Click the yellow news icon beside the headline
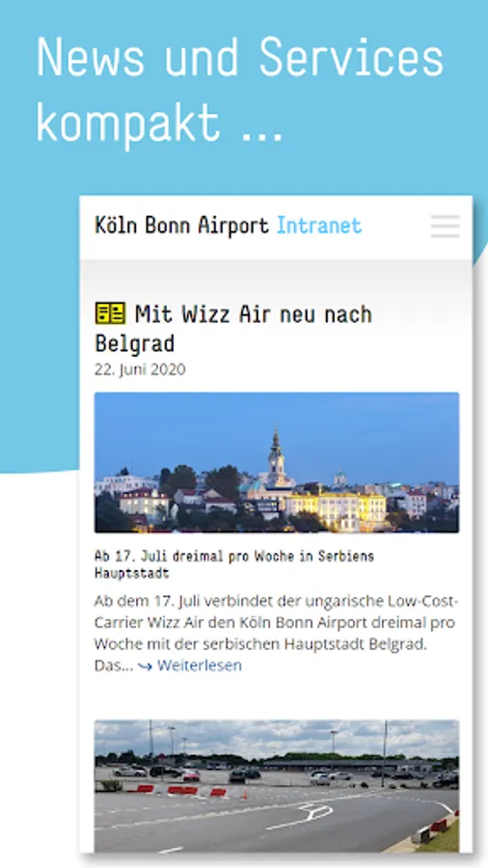 click(x=110, y=312)
